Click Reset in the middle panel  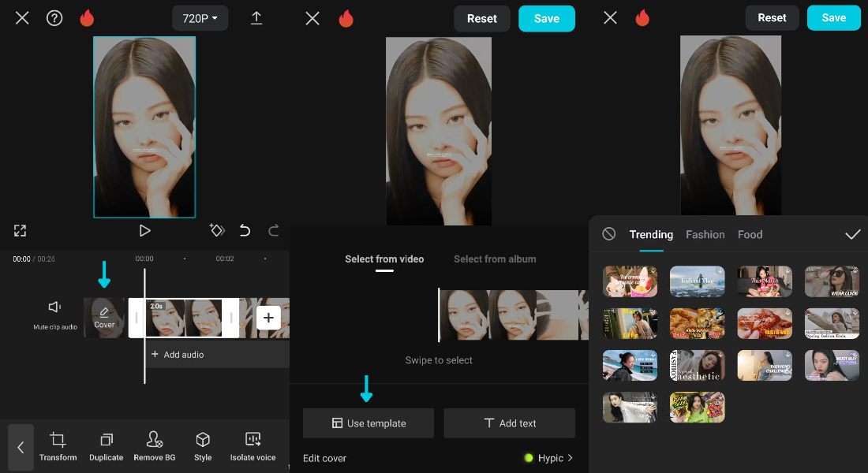click(x=481, y=19)
